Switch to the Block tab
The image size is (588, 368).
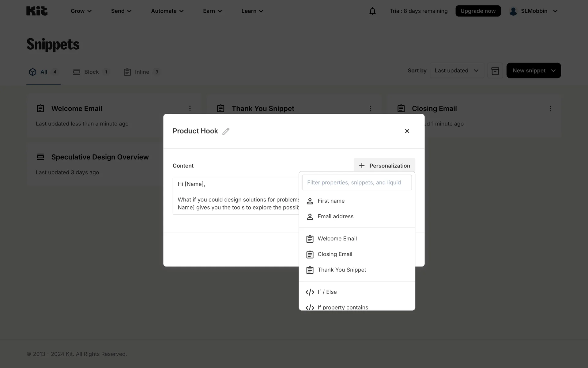(x=91, y=72)
